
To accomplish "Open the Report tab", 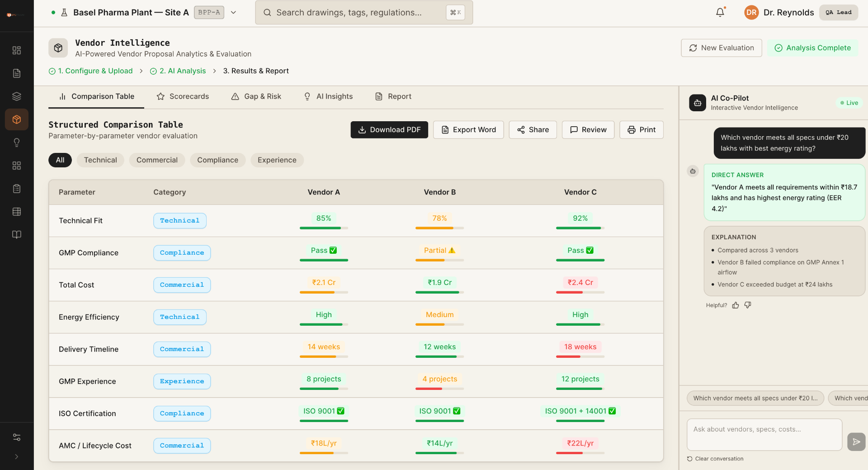I will coord(393,96).
